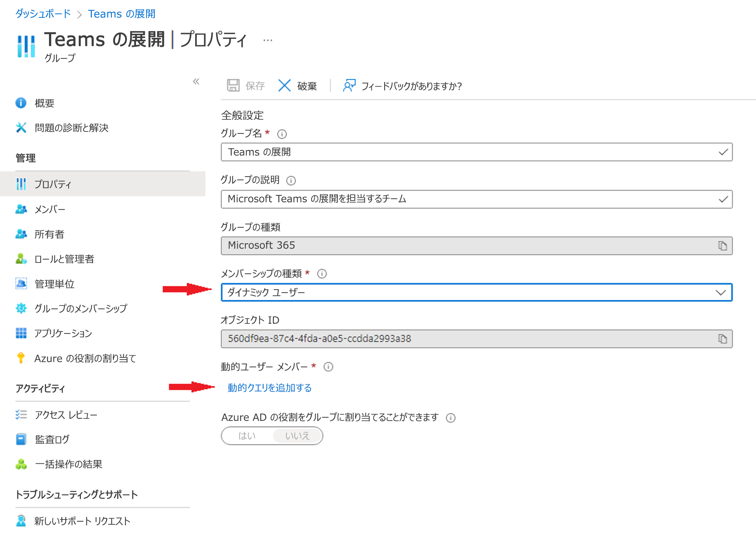Click the info icon next to Azure AD の役割 setting
This screenshot has height=538, width=756.
pos(451,418)
